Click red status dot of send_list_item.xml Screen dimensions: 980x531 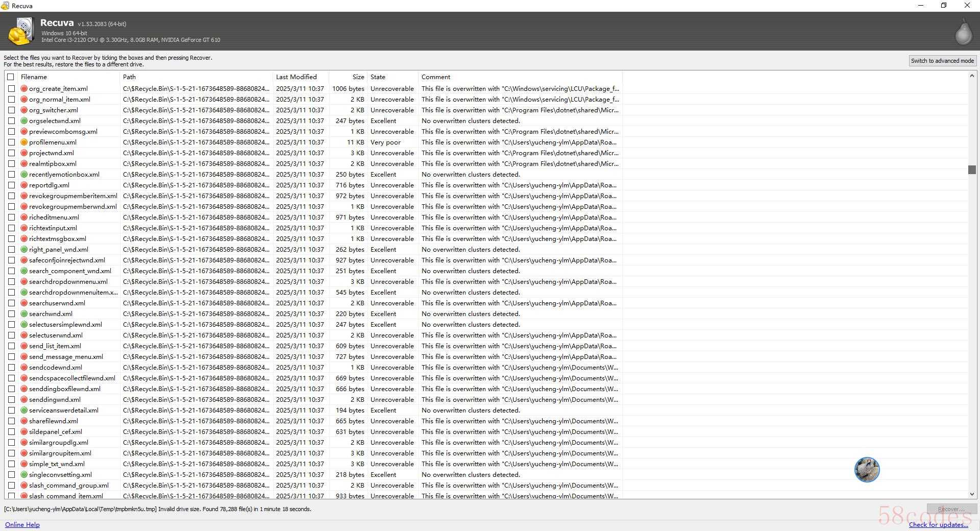pyautogui.click(x=24, y=346)
